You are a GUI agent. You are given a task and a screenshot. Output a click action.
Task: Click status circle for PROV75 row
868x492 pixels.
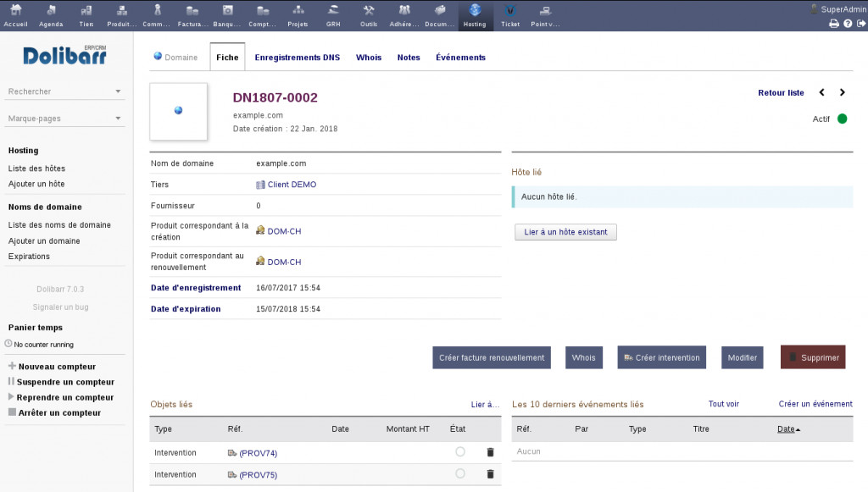pyautogui.click(x=460, y=474)
